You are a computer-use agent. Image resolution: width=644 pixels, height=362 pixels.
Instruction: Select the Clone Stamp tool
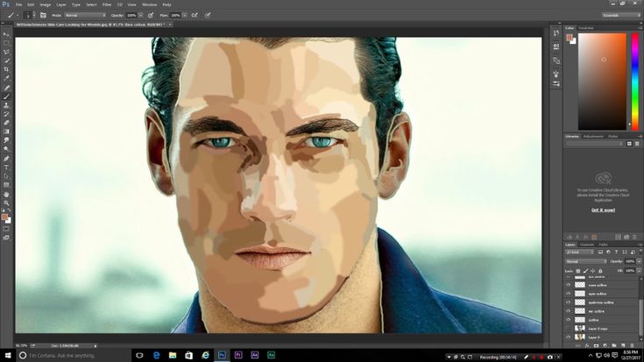tap(6, 105)
